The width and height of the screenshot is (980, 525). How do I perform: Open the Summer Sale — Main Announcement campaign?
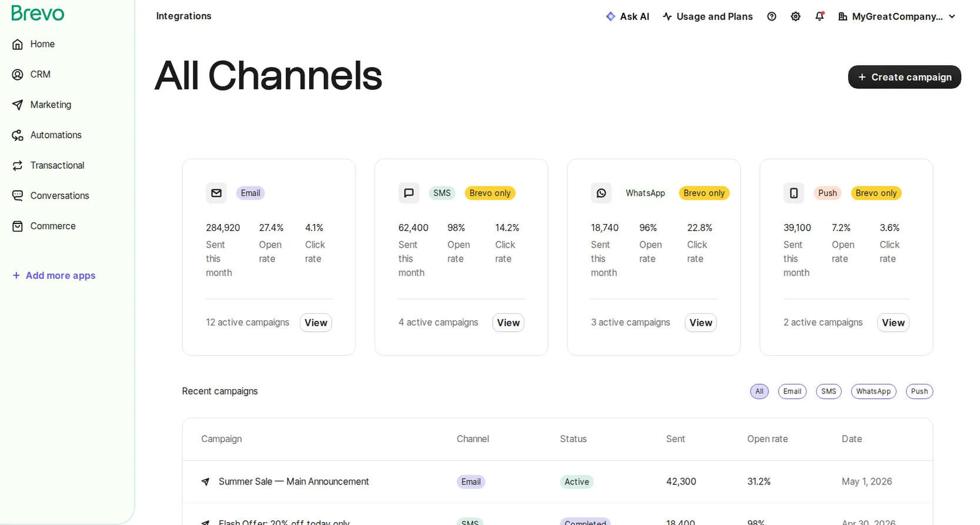tap(294, 482)
